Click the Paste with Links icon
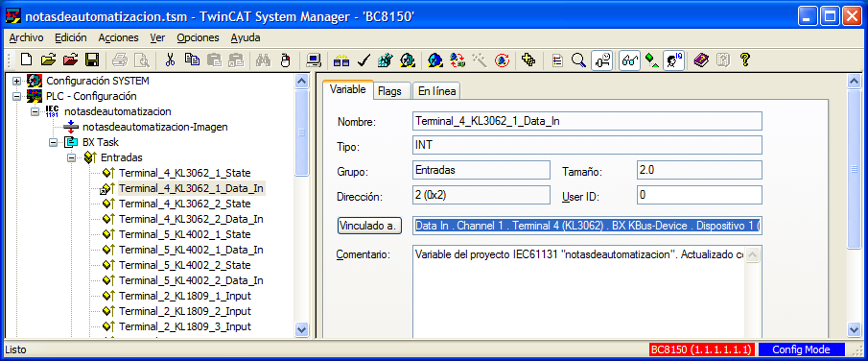 [x=235, y=60]
